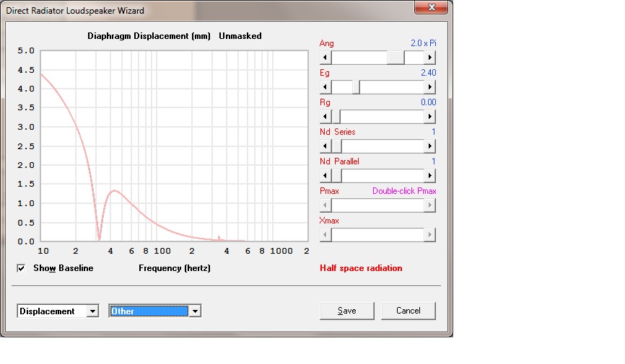Open the Other dropdown arrow
Viewport: 625px width, 364px height.
(x=195, y=311)
